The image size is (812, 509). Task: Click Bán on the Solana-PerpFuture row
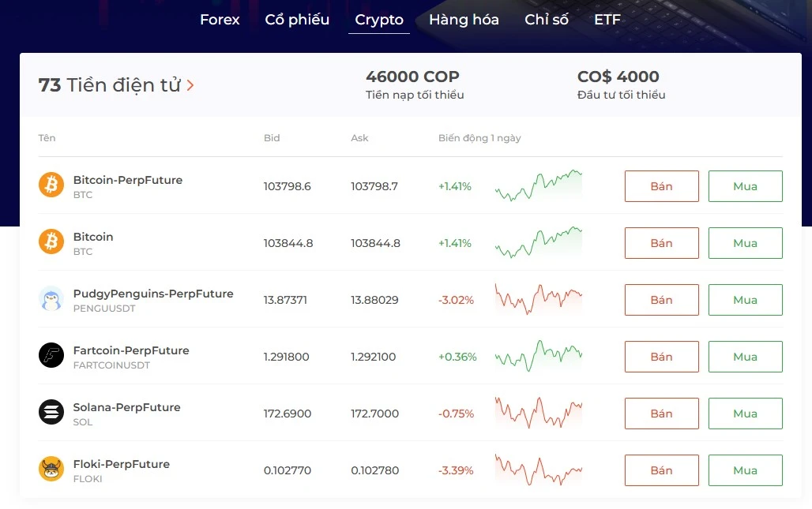pyautogui.click(x=661, y=414)
